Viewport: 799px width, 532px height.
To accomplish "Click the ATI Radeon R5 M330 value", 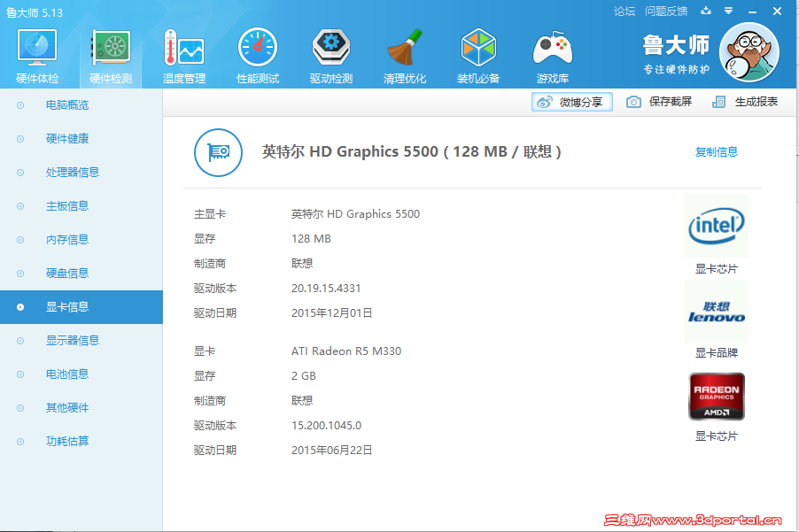I will (x=346, y=351).
